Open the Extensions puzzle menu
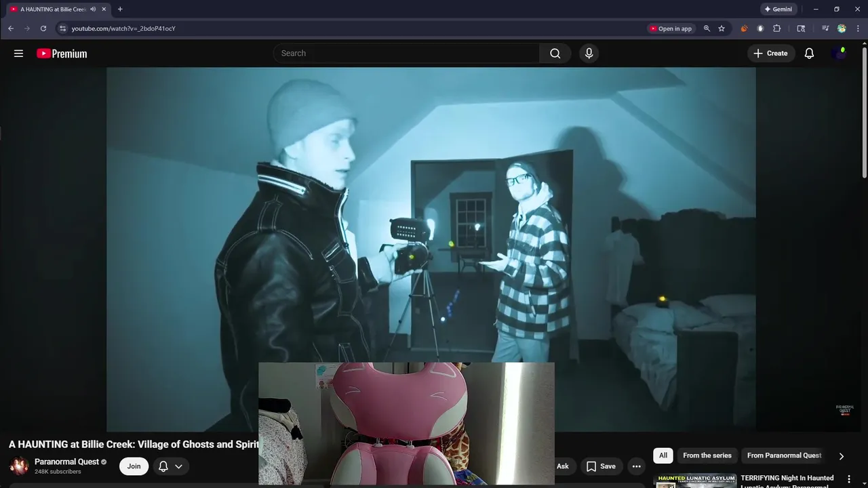 (777, 28)
